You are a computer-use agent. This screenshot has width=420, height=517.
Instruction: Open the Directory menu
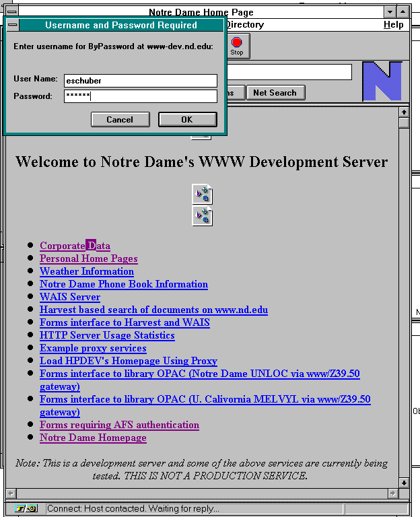tap(245, 25)
